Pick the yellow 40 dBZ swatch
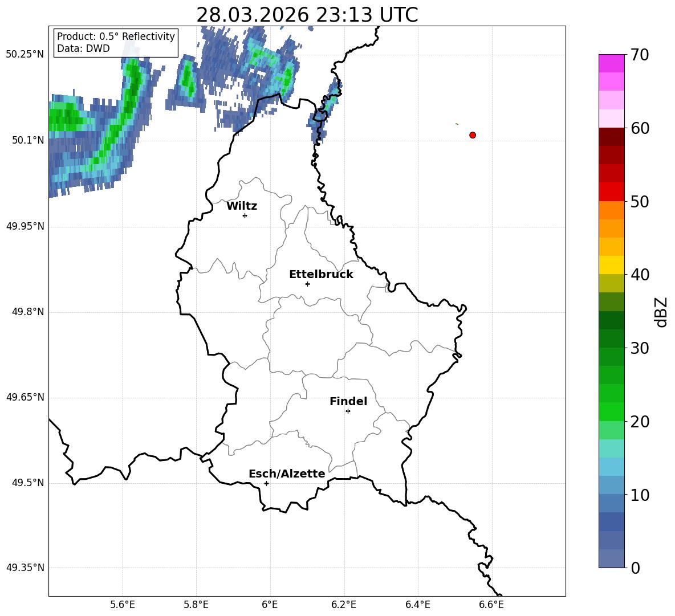 point(612,265)
